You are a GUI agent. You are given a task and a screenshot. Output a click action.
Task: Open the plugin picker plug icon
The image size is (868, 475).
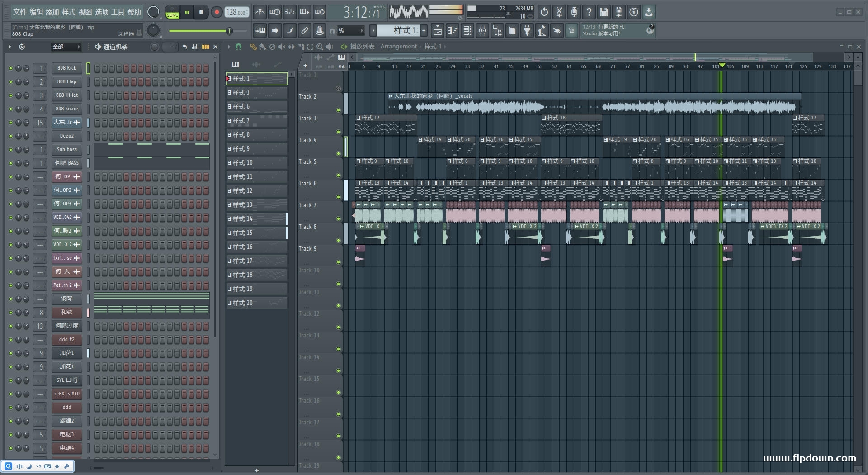coord(527,31)
